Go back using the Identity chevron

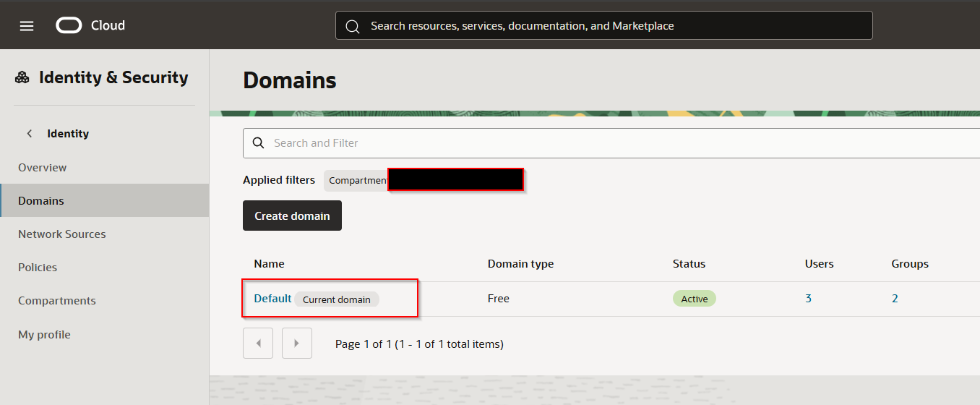click(x=30, y=134)
